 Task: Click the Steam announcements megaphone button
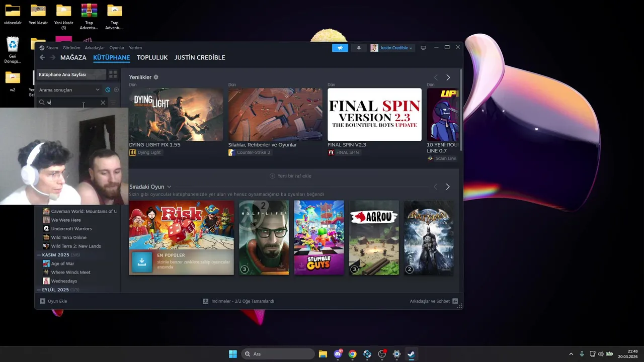click(x=340, y=48)
